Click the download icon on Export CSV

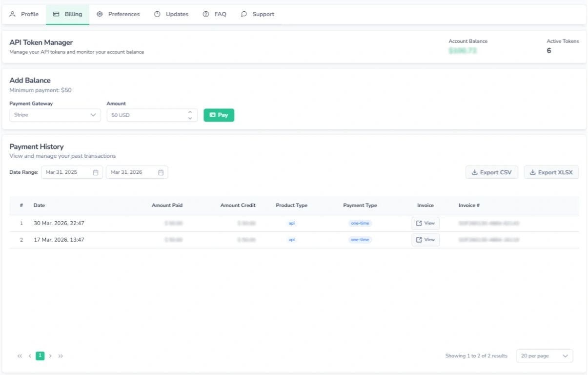(x=474, y=172)
